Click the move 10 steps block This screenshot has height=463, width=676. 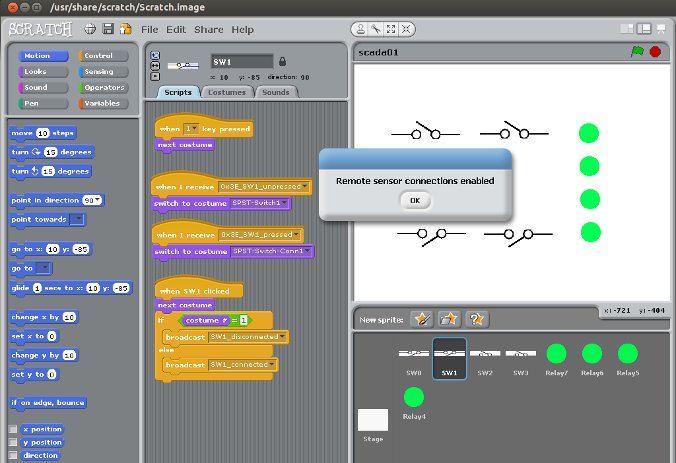tap(42, 133)
